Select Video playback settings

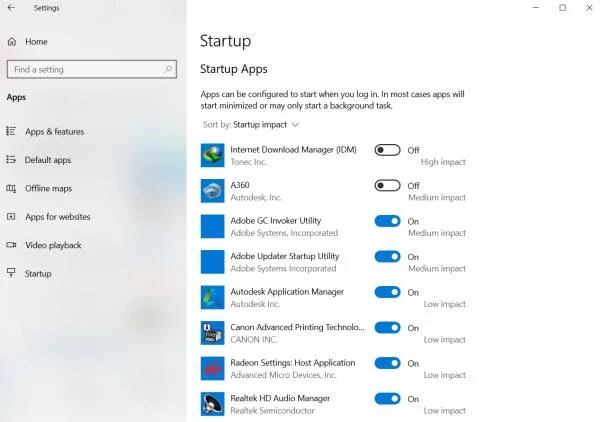(x=53, y=245)
